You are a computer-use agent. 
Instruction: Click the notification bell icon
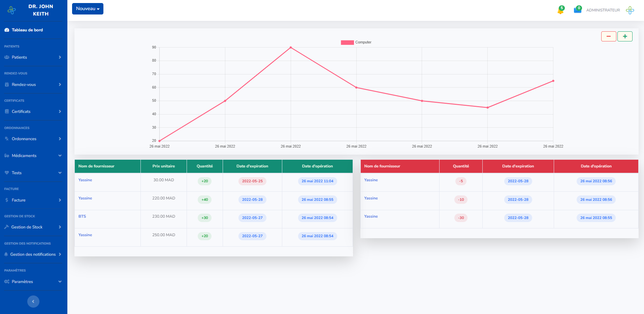click(x=560, y=10)
